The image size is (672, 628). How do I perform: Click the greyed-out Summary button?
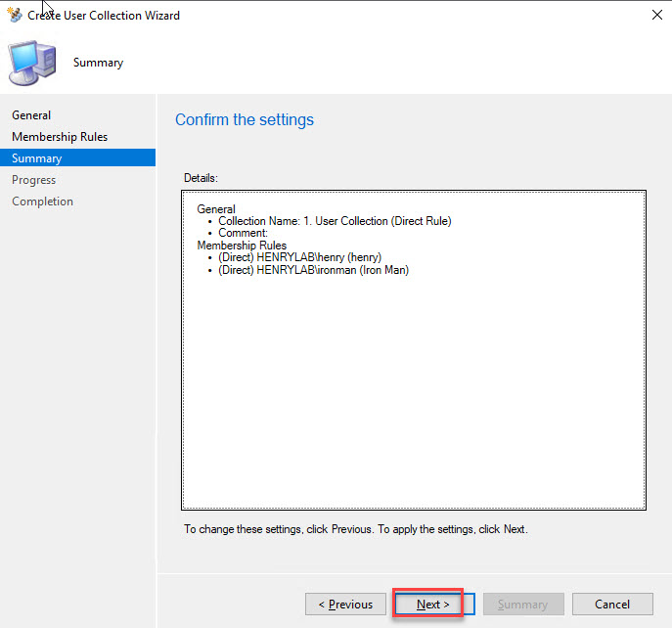(522, 605)
